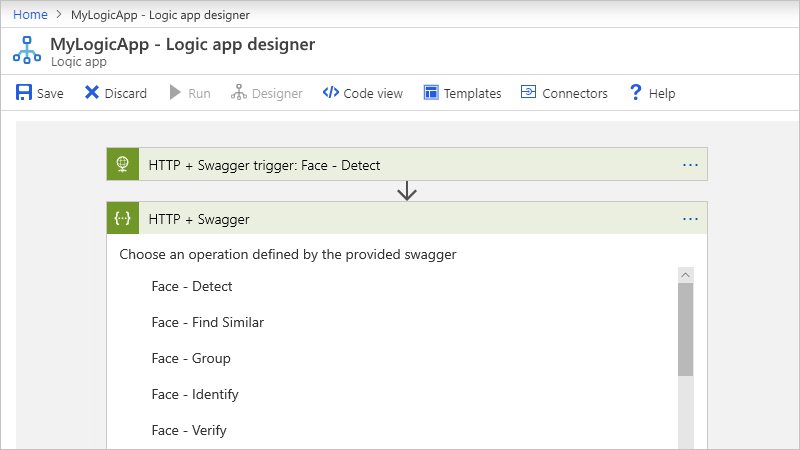800x450 pixels.
Task: Choose the Face - Verify operation
Action: (189, 431)
